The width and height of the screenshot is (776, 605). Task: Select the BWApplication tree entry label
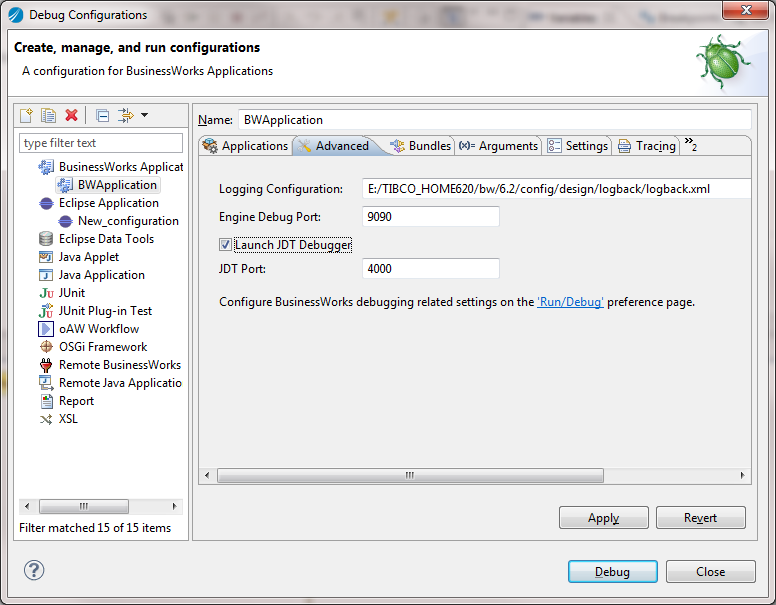[117, 185]
